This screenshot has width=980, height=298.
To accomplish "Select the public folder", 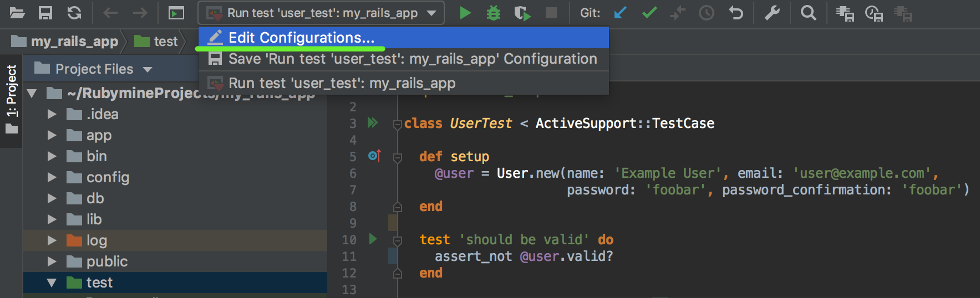I will click(175, 261).
